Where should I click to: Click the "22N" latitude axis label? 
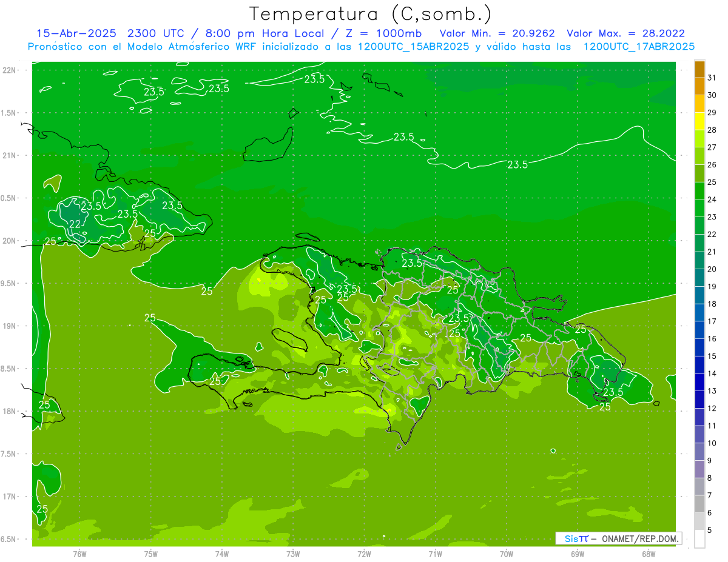pos(9,70)
